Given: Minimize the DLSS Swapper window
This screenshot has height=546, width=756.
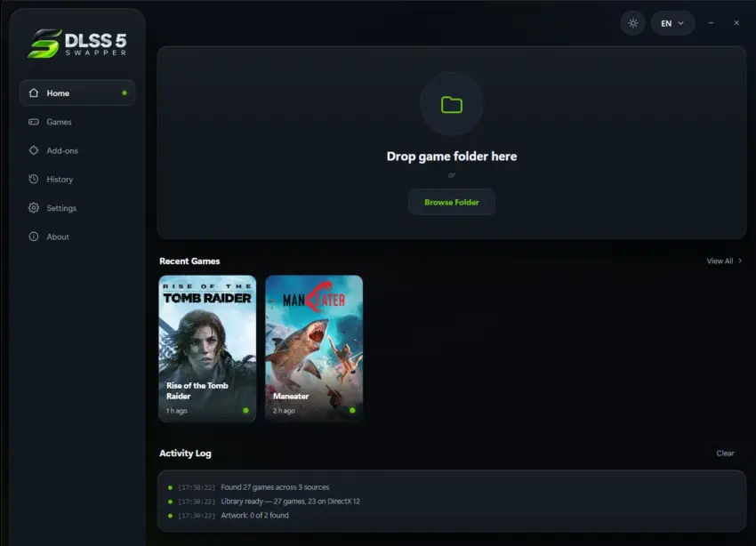Looking at the screenshot, I should click(x=711, y=22).
